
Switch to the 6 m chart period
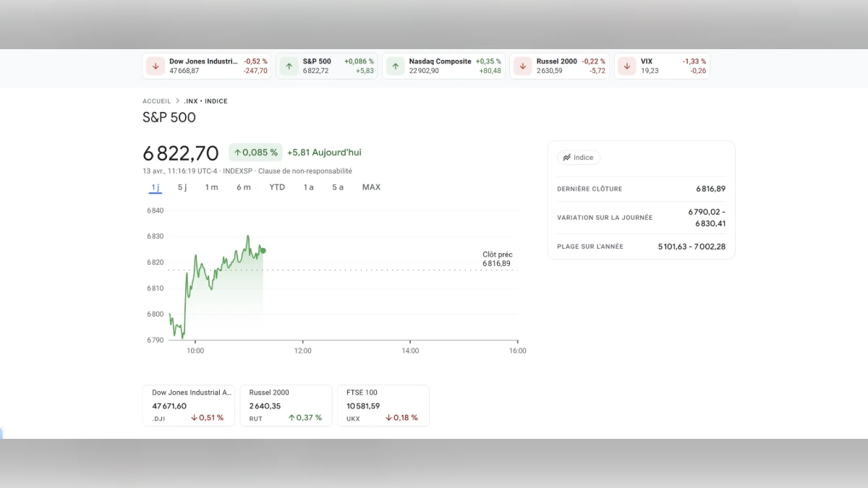[243, 187]
